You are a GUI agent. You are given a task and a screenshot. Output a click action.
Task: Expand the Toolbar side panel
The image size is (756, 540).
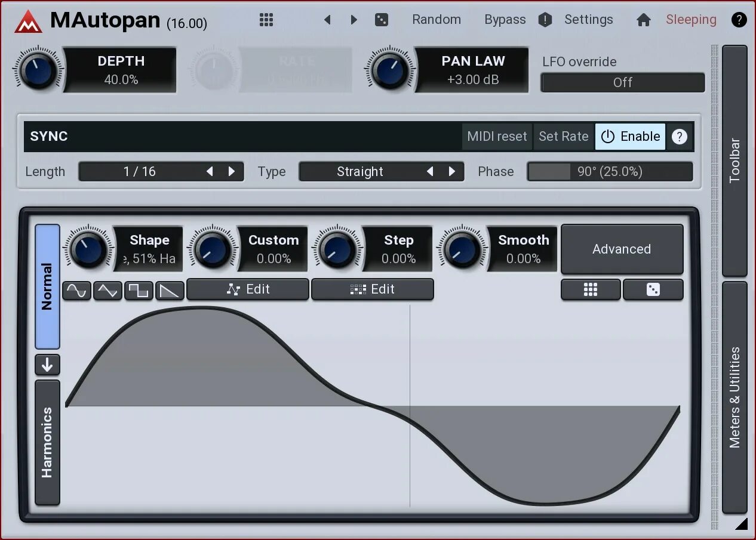(735, 161)
